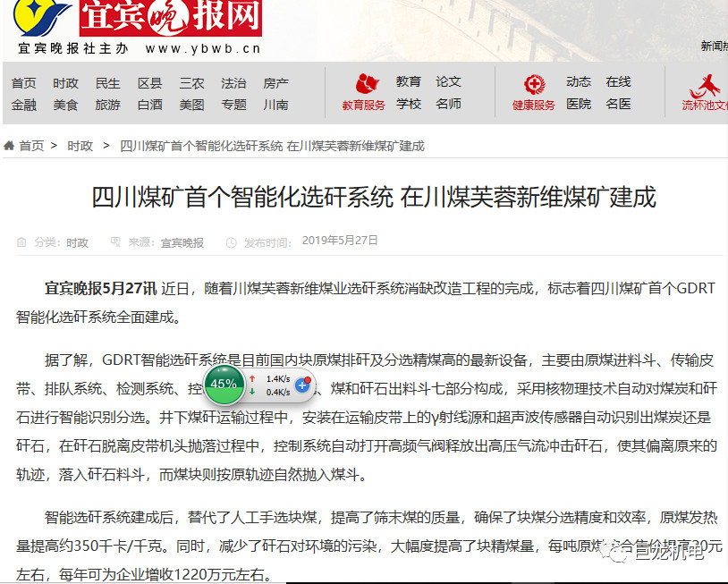This screenshot has height=584, width=728.
Task: Click the Yibin Evening News logo
Action: [138, 18]
